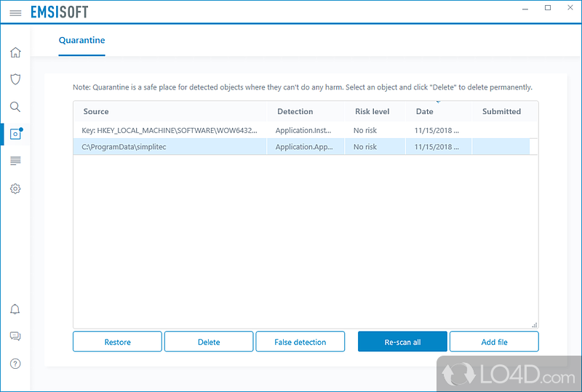Image resolution: width=582 pixels, height=392 pixels.
Task: Click the Restore button
Action: coord(117,342)
